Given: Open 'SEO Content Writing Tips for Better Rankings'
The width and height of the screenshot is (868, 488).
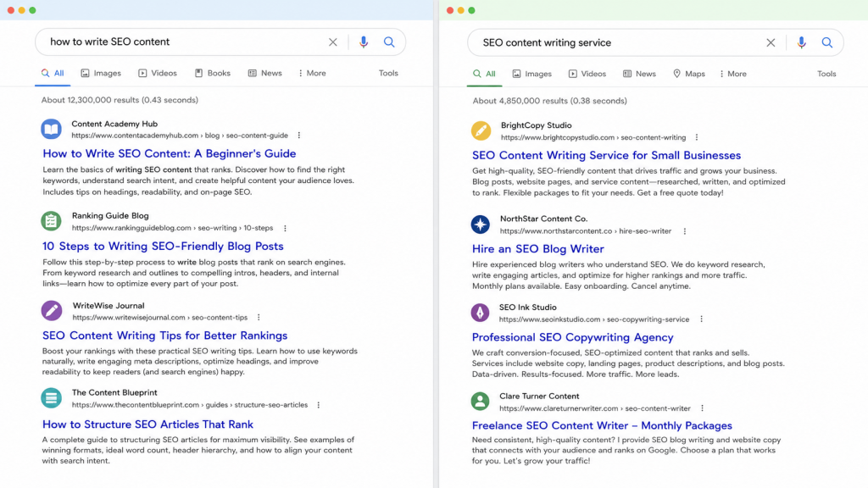Looking at the screenshot, I should point(165,335).
